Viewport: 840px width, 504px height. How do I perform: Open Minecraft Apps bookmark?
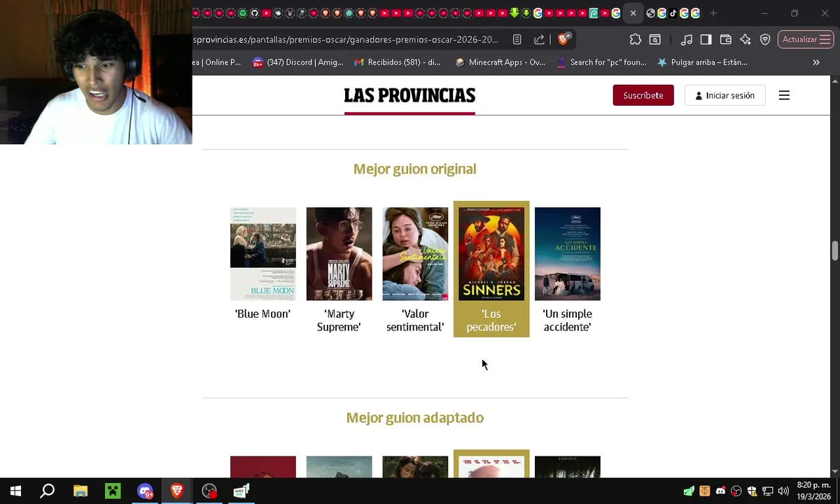pos(500,62)
